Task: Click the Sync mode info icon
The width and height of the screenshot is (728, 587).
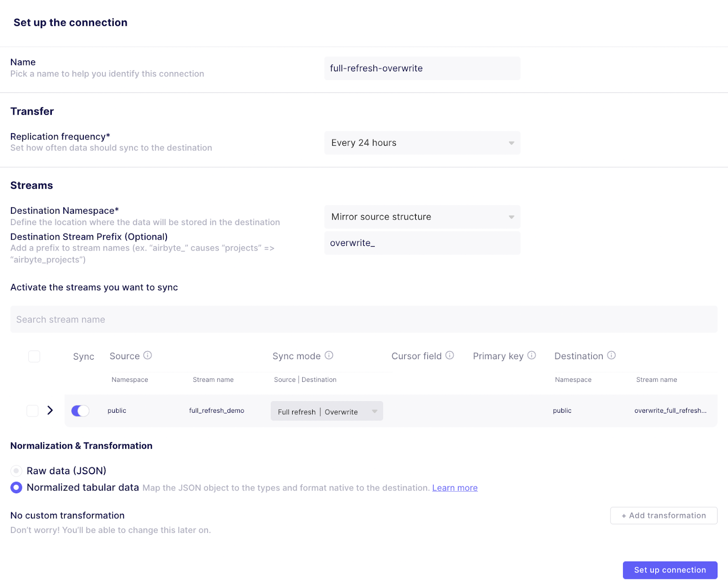Action: pyautogui.click(x=329, y=356)
